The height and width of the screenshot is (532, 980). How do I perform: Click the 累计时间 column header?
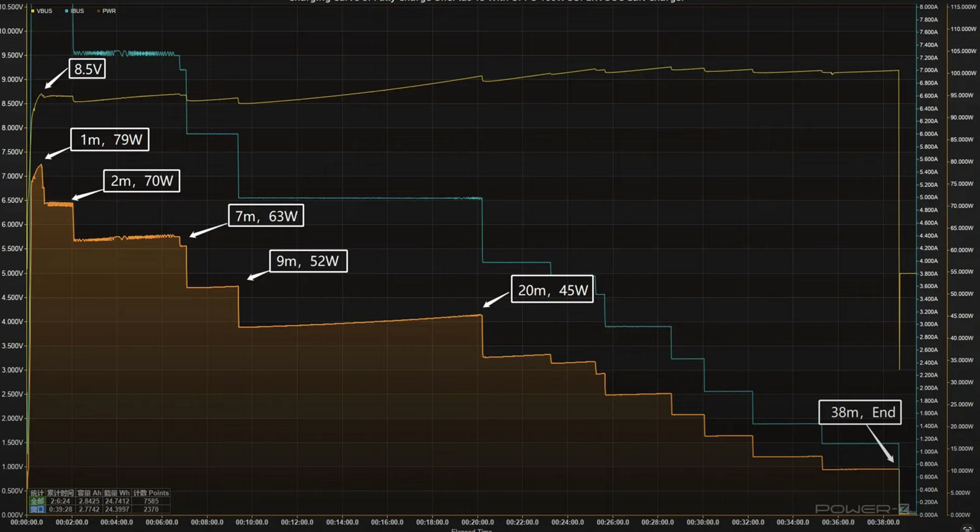pos(60,493)
